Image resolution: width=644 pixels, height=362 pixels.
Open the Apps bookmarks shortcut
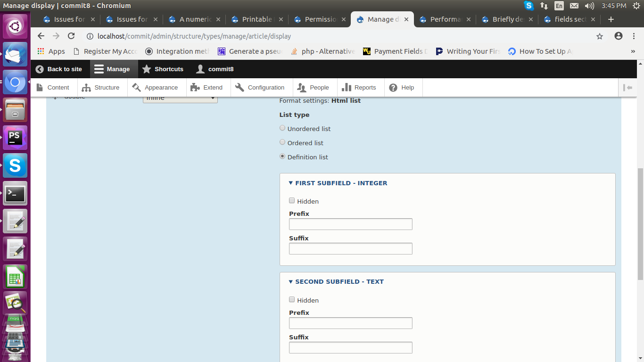click(x=51, y=51)
